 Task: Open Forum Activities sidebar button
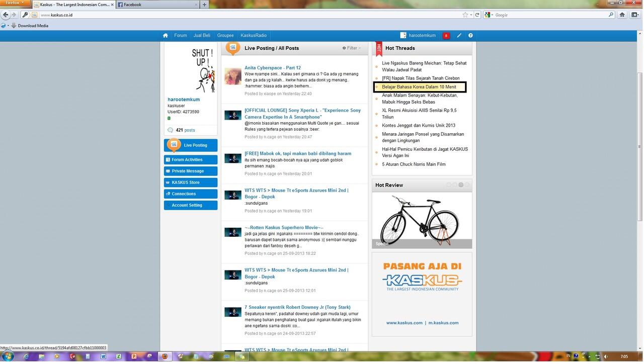point(191,160)
